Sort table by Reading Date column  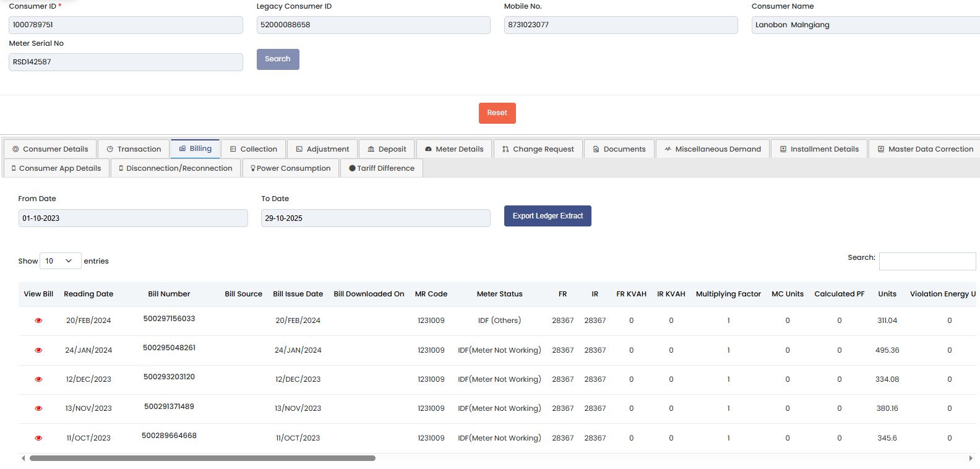[x=88, y=294]
